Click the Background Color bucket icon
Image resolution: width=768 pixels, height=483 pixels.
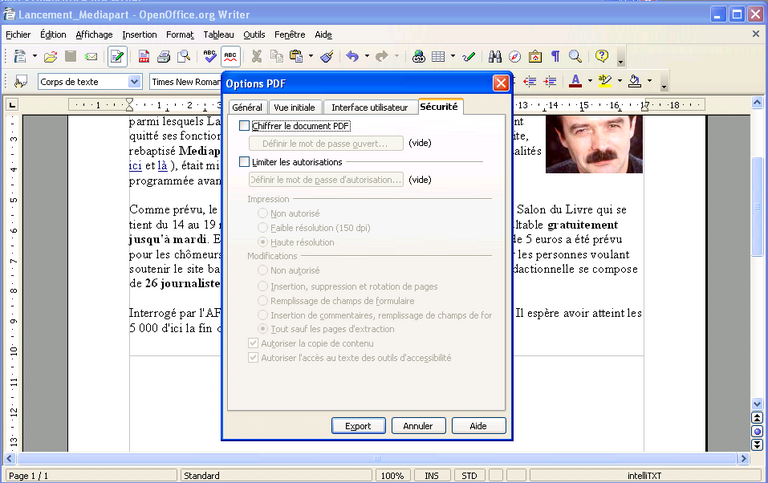coord(635,81)
